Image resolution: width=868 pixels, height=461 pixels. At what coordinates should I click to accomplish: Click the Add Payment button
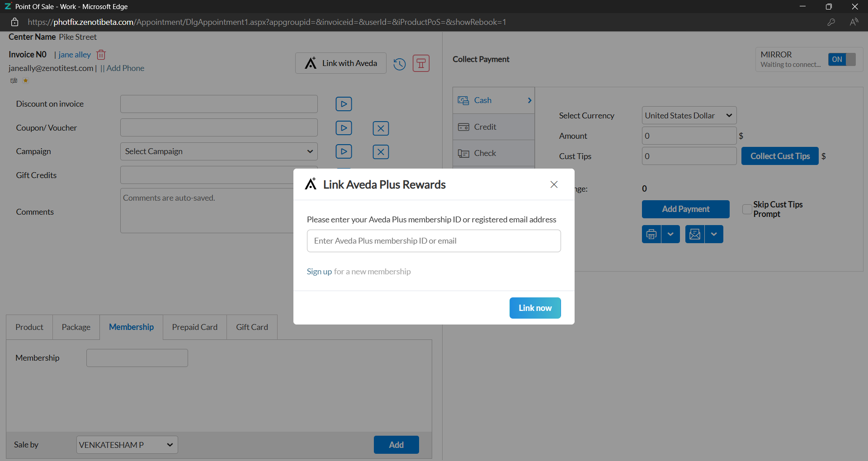(x=685, y=209)
